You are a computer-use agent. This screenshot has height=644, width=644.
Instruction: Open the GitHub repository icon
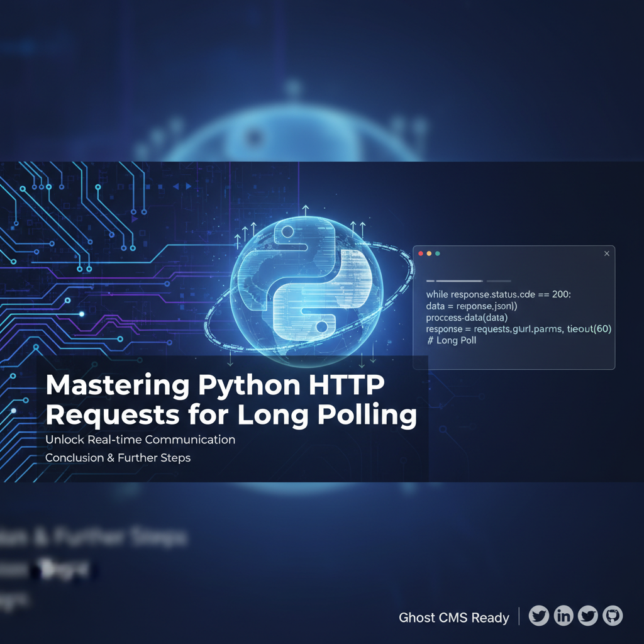click(611, 616)
